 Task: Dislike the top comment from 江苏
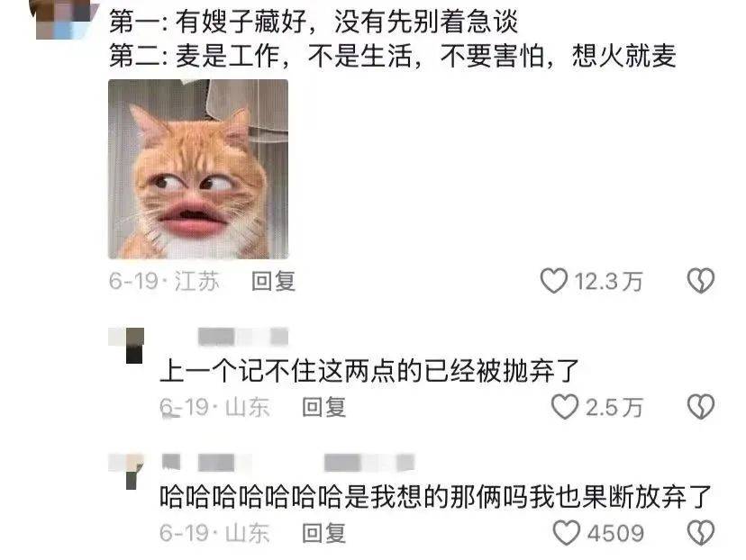[701, 281]
